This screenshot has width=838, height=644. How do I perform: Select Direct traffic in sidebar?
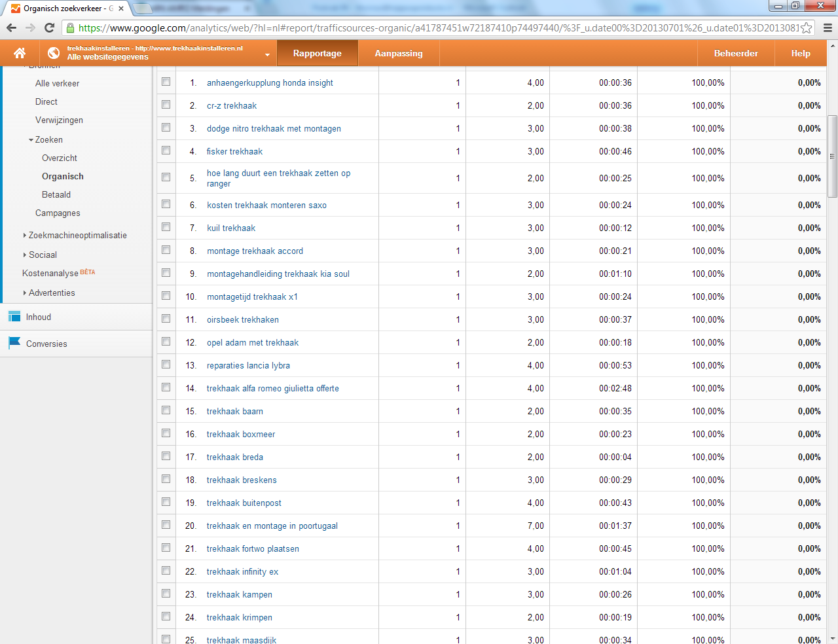point(46,102)
